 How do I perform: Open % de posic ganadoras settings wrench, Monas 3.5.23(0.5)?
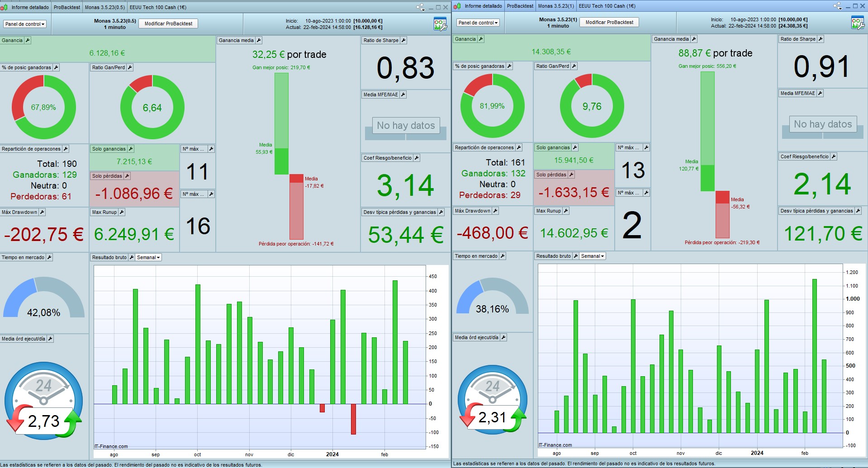[56, 67]
